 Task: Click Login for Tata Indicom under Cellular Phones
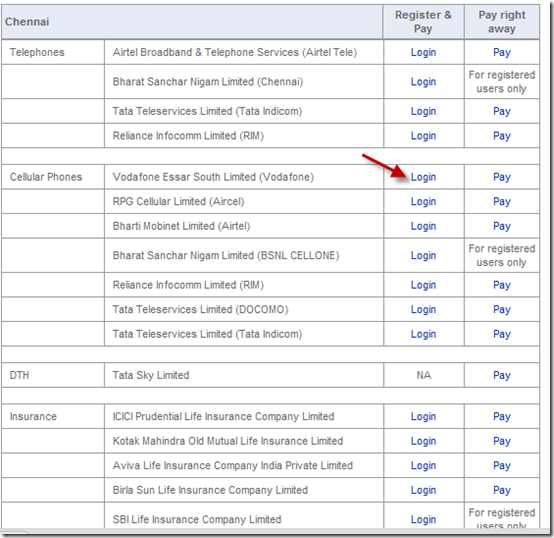(x=423, y=334)
